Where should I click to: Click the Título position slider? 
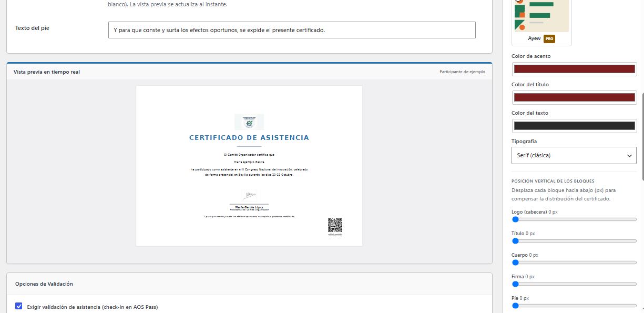click(574, 241)
